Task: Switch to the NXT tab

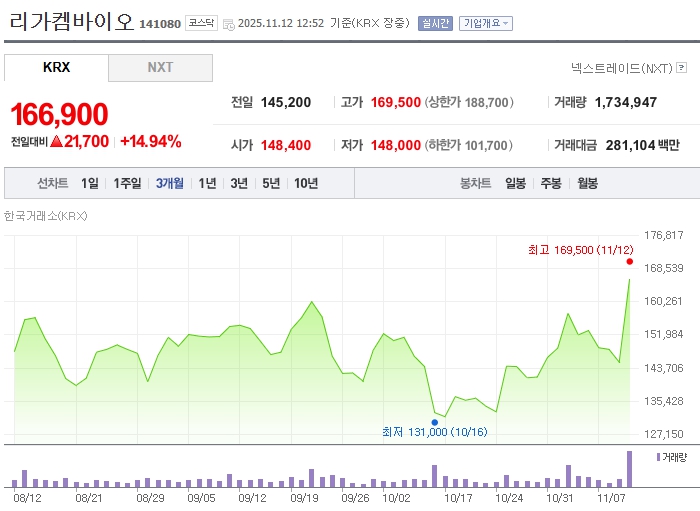Action: coord(160,68)
